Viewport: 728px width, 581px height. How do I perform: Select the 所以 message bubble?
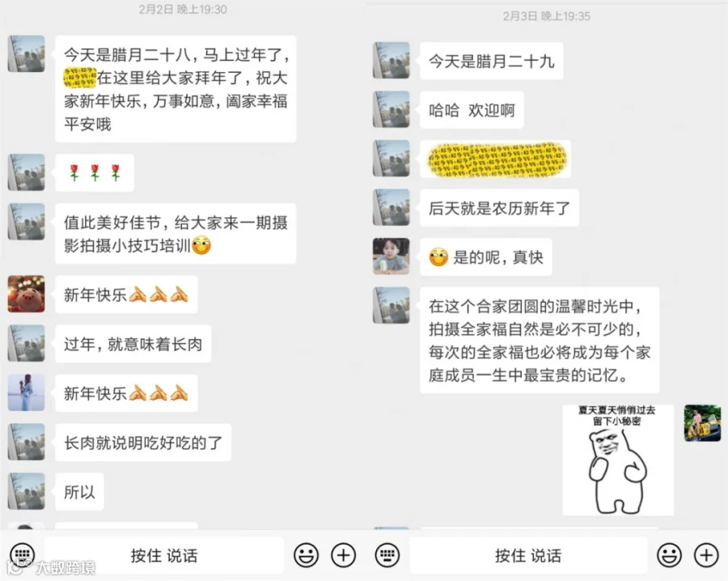(x=79, y=492)
